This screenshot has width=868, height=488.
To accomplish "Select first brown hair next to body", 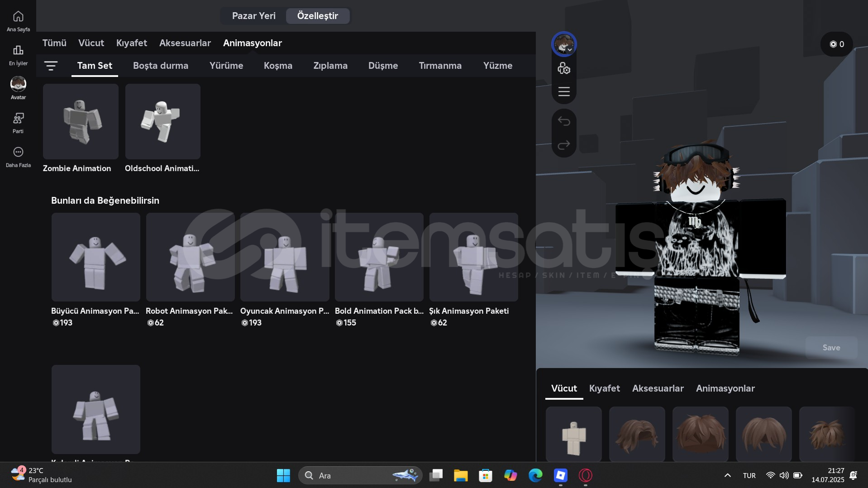I will [637, 434].
